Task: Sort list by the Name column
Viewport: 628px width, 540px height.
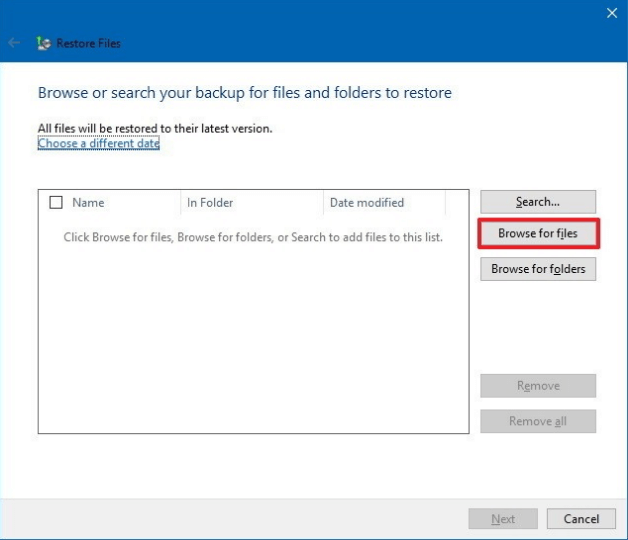Action: (x=110, y=202)
